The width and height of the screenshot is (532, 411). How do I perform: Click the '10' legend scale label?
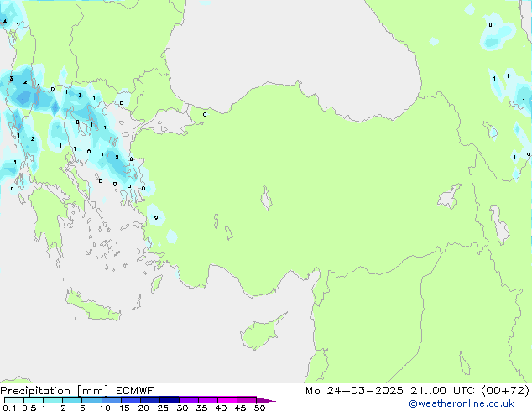105,408
